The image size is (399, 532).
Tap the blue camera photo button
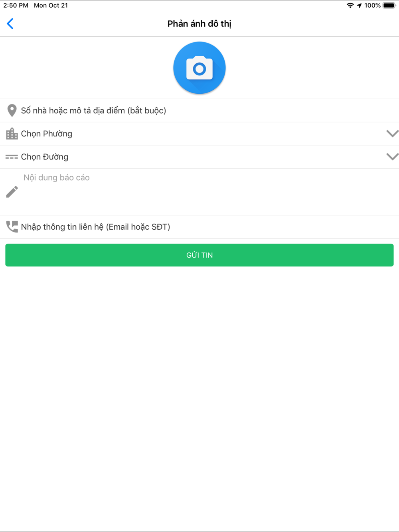199,68
